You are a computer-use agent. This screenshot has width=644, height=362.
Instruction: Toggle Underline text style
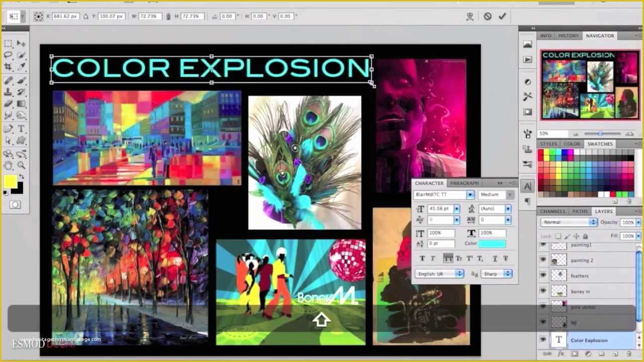pos(495,258)
